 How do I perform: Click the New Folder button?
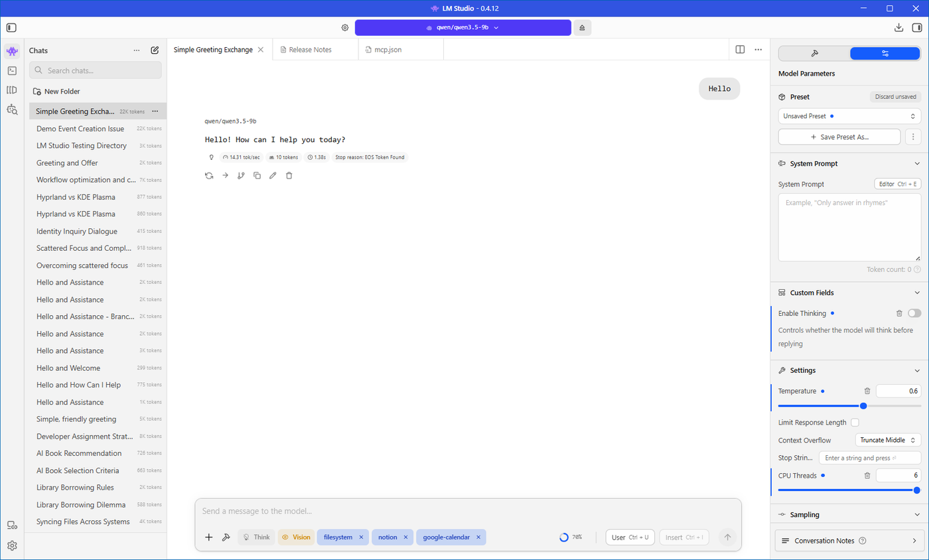click(x=56, y=92)
